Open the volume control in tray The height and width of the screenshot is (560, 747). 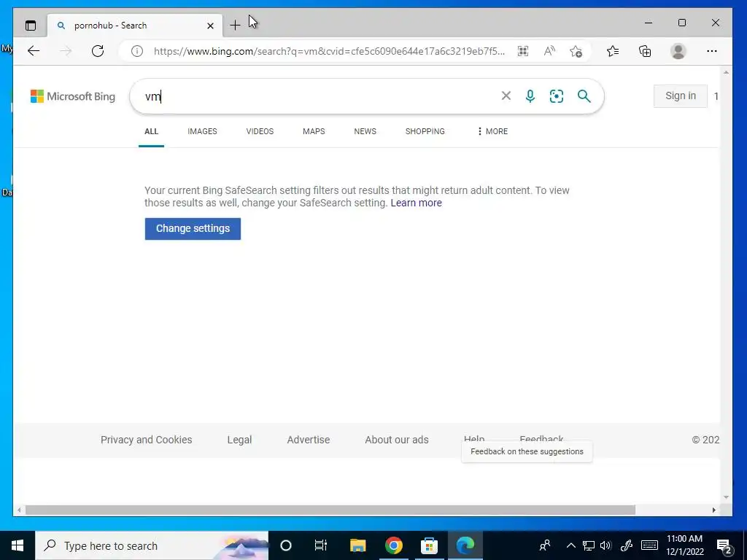tap(606, 545)
